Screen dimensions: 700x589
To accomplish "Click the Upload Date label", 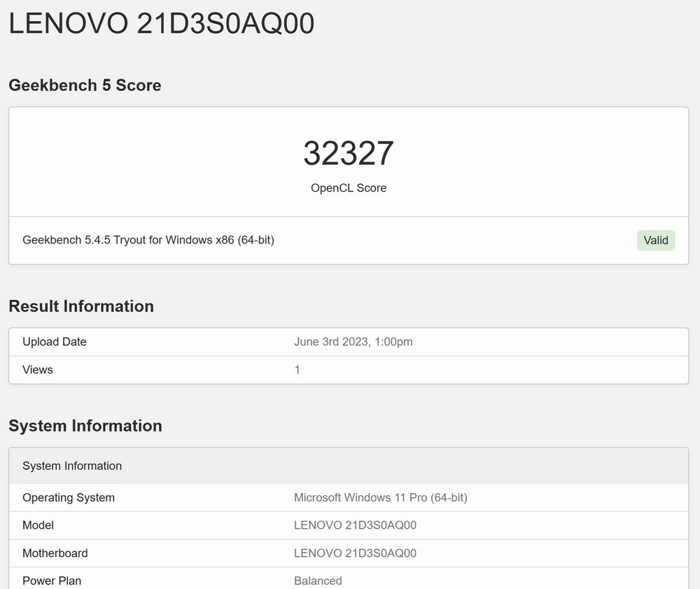I will point(55,342).
